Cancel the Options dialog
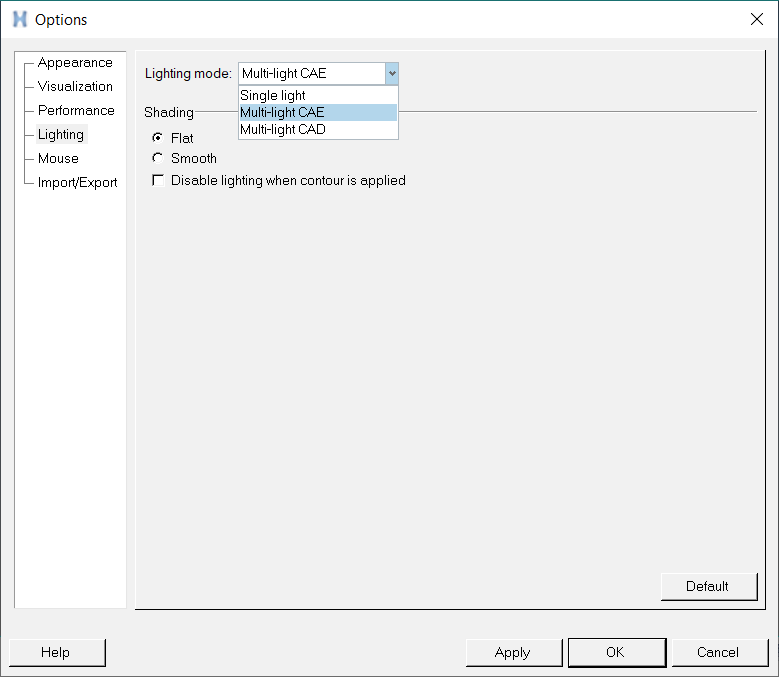The width and height of the screenshot is (779, 677). (720, 652)
